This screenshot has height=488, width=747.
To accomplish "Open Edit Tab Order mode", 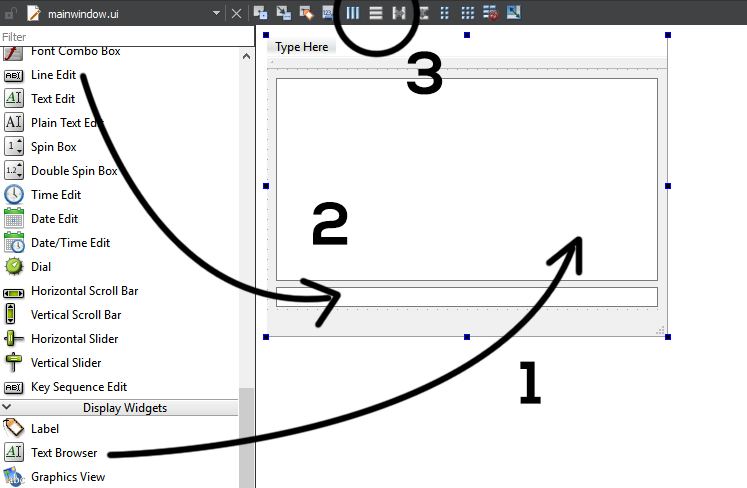I will coord(328,13).
